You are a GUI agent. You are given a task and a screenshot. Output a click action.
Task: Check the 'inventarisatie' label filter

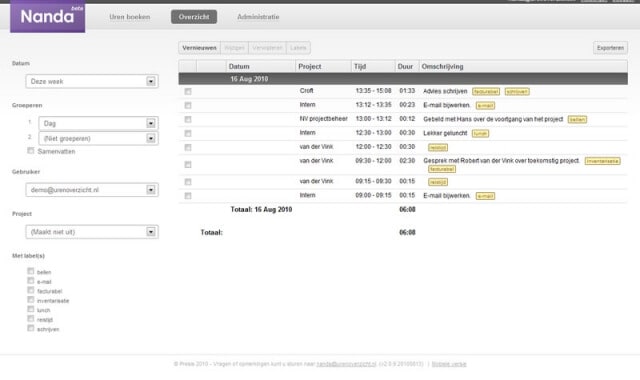point(31,300)
